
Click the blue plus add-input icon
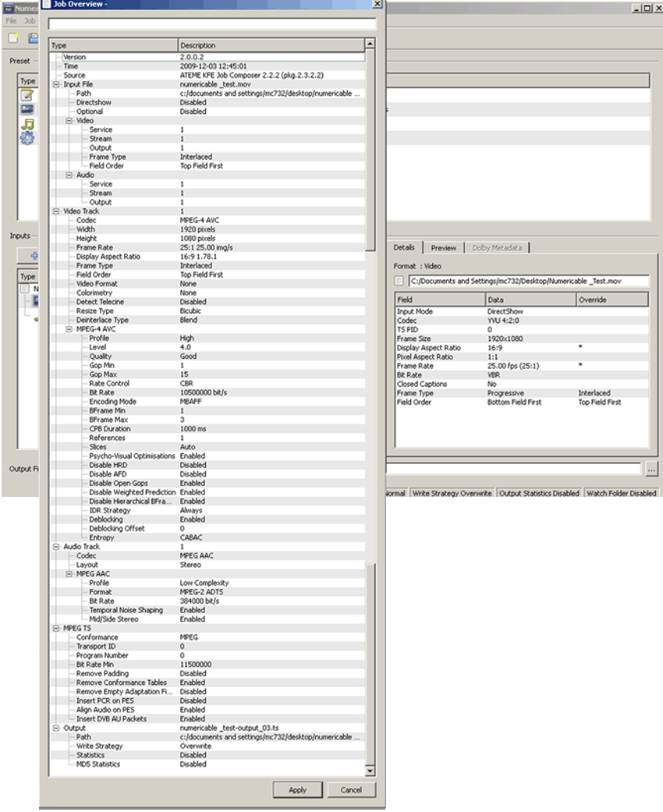[34, 255]
